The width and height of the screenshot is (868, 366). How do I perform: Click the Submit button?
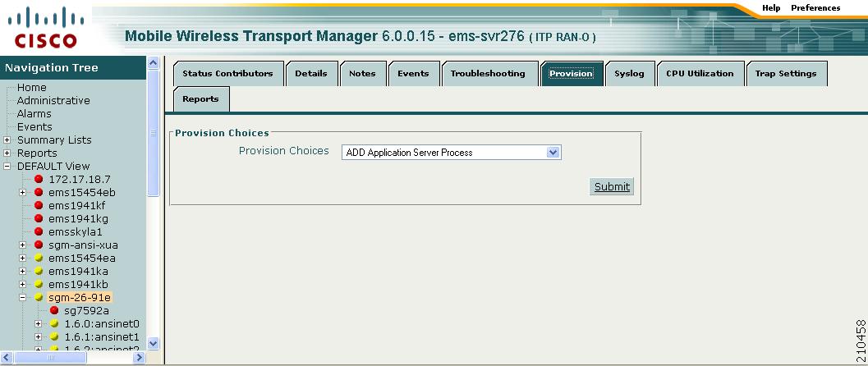pyautogui.click(x=612, y=187)
